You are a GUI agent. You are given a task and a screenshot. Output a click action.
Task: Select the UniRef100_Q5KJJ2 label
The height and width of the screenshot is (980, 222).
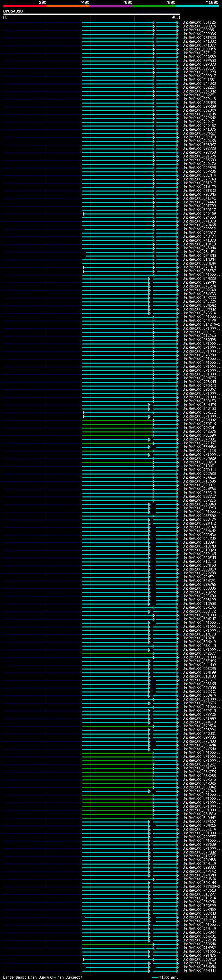point(199,412)
